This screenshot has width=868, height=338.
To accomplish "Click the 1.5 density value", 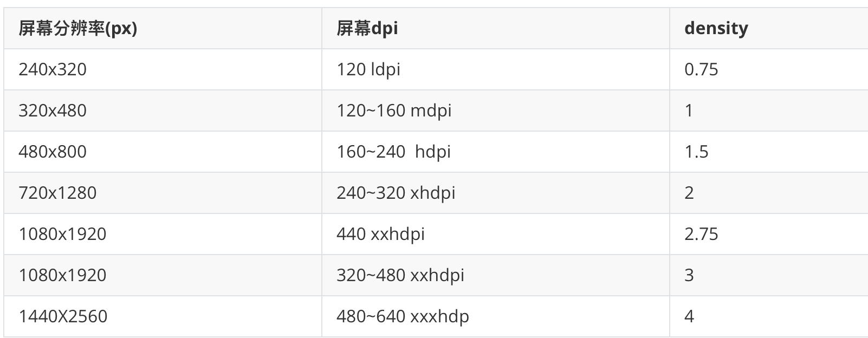I will 696,152.
